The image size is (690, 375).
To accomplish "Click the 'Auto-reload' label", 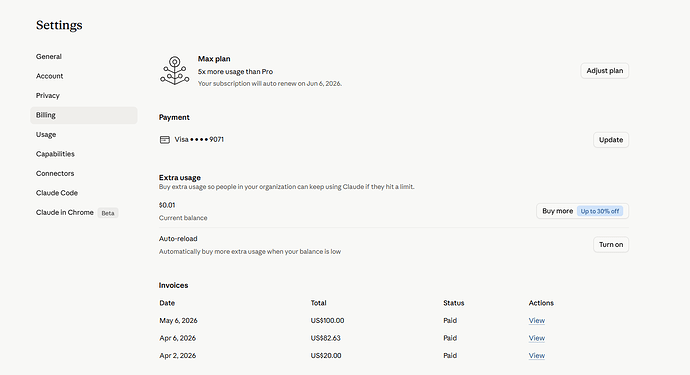I will click(x=178, y=239).
